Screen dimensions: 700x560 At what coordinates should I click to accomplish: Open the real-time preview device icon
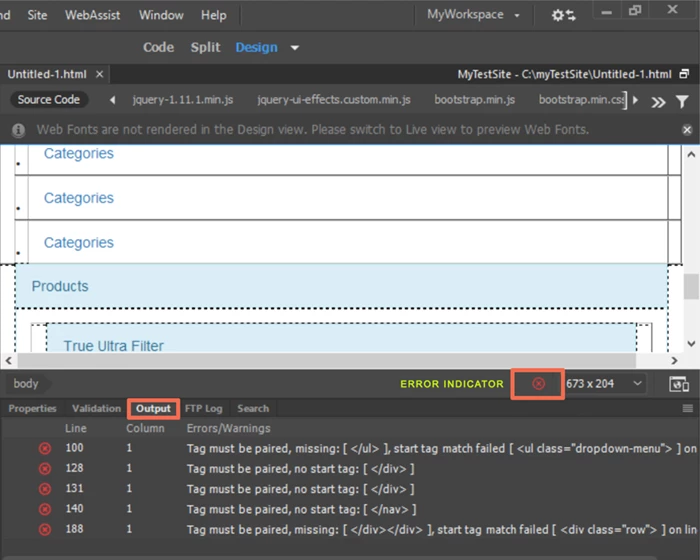pos(679,384)
